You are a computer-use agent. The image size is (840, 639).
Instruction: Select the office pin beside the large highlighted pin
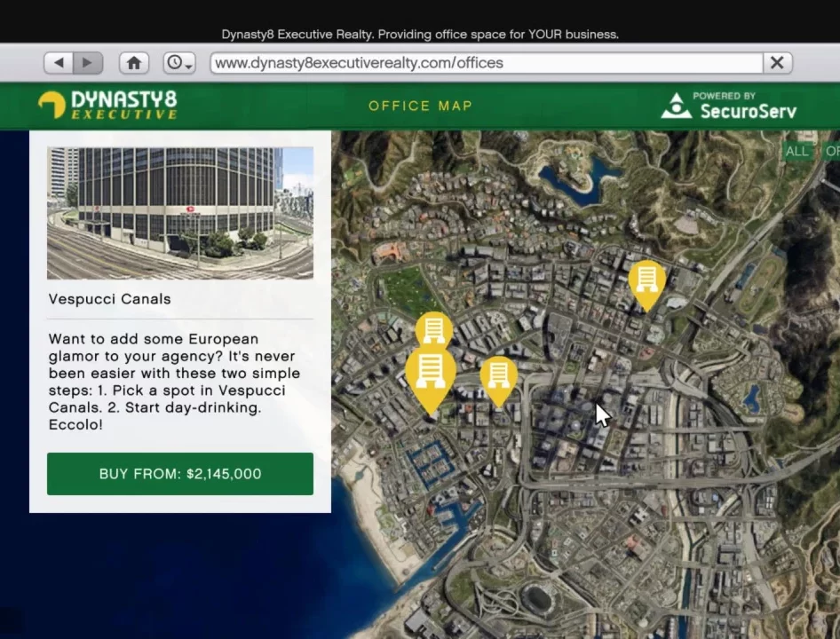point(499,381)
